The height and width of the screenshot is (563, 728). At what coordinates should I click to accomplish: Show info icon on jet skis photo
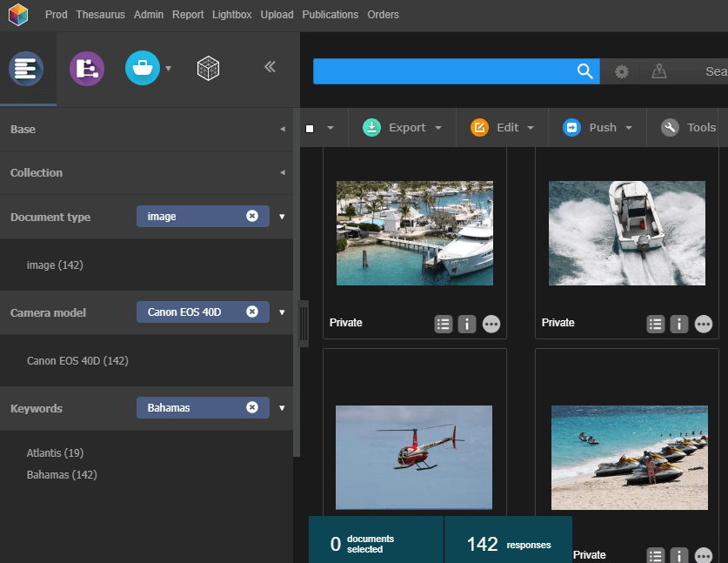click(x=679, y=555)
